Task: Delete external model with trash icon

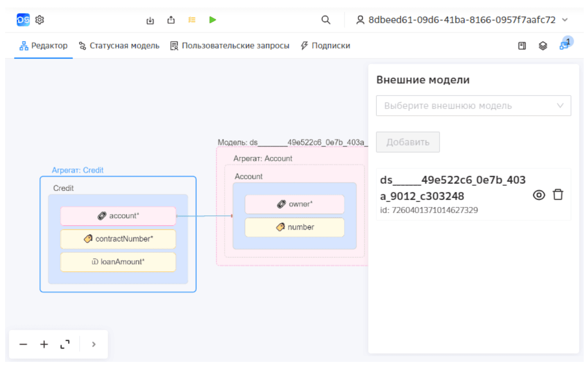Action: (x=558, y=195)
